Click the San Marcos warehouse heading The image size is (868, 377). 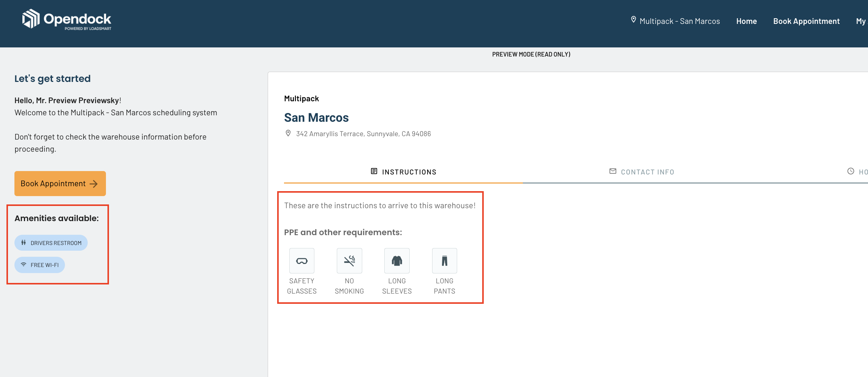316,118
